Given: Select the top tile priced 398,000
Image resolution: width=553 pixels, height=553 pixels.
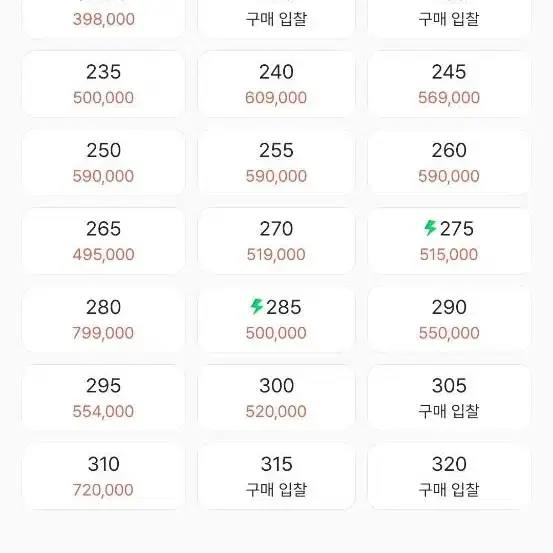Looking at the screenshot, I should coord(103,18).
